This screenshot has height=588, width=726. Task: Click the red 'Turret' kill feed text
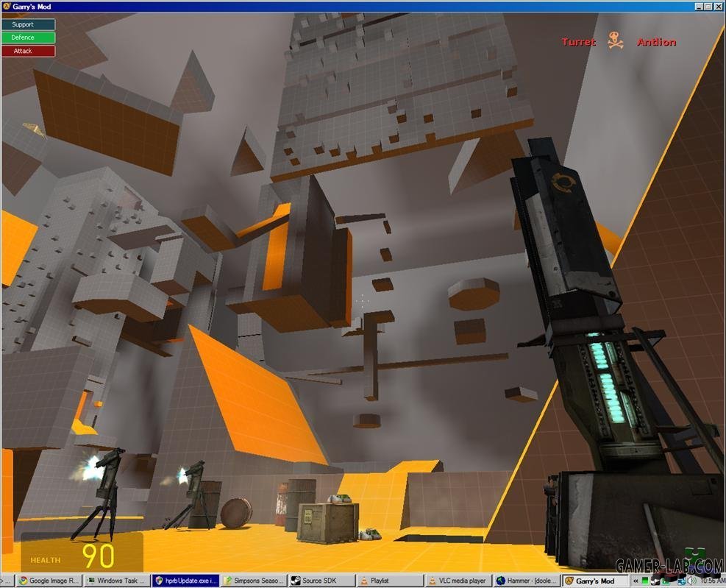(x=578, y=42)
